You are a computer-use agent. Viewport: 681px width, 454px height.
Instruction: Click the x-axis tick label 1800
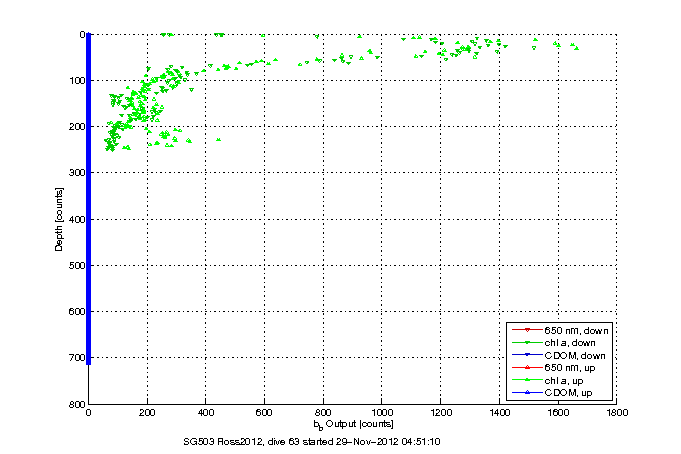[617, 413]
